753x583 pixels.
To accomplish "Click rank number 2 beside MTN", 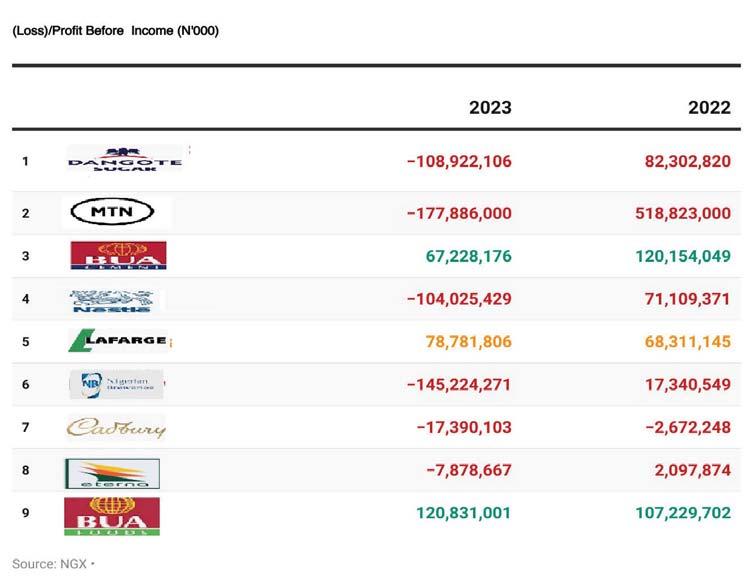I will click(x=25, y=213).
